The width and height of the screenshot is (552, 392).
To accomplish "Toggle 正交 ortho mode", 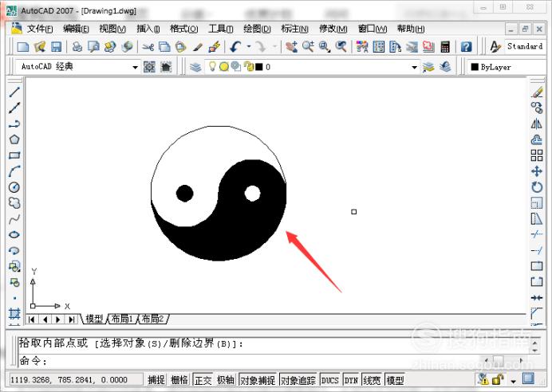I will coord(203,380).
